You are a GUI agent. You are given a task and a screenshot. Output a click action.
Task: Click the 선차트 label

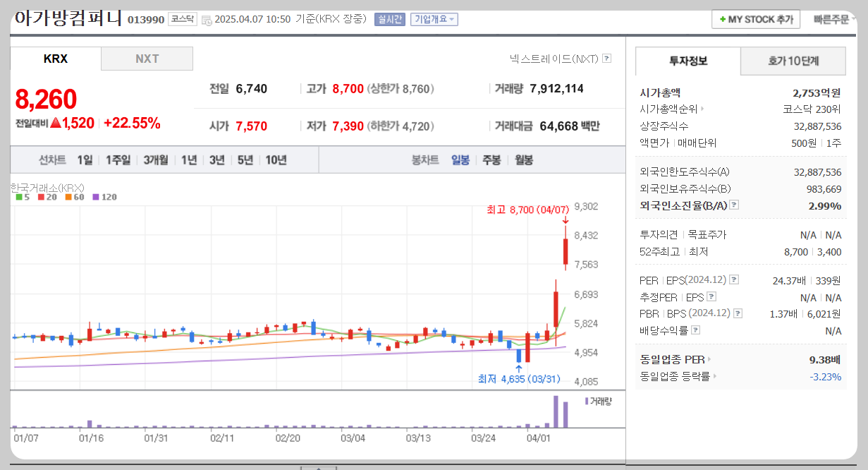(x=52, y=160)
